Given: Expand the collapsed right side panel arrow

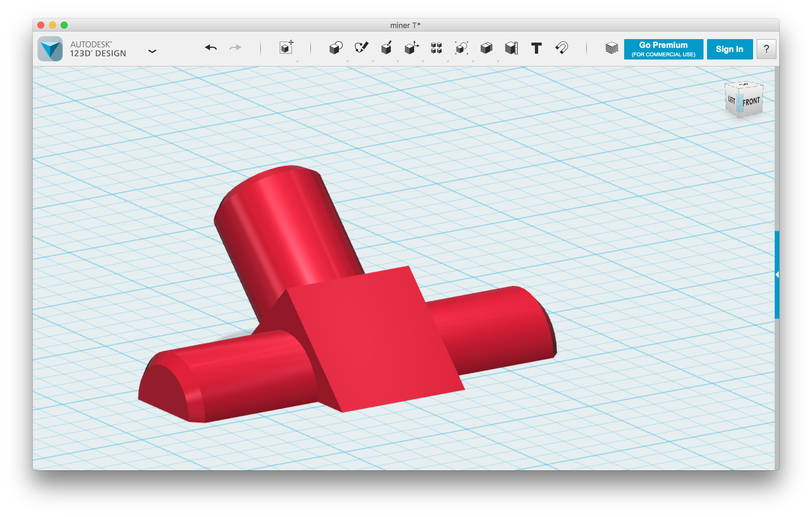Looking at the screenshot, I should click(x=777, y=275).
